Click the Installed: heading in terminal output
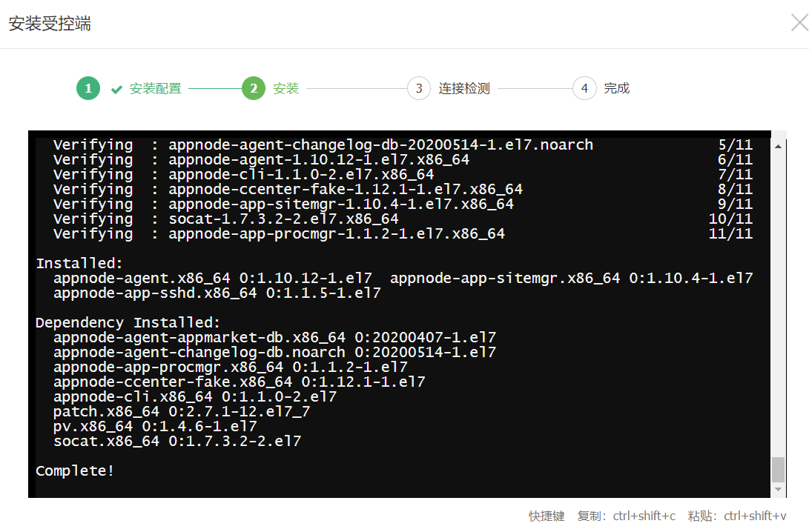Viewport: 809px width, 532px height. 80,264
